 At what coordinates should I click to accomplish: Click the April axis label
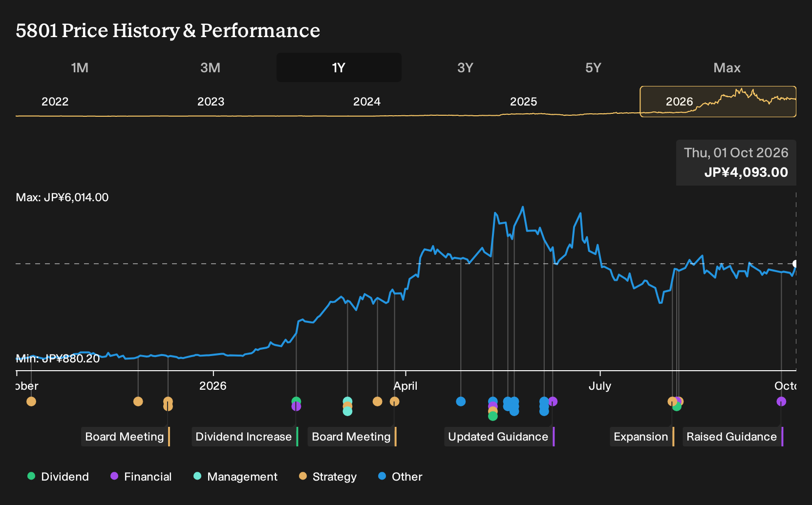click(406, 386)
